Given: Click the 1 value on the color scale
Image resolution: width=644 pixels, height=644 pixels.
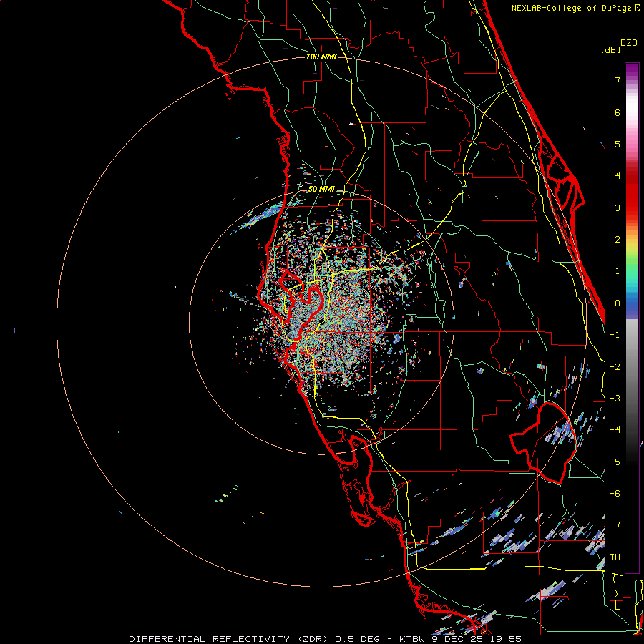Looking at the screenshot, I should tap(618, 271).
